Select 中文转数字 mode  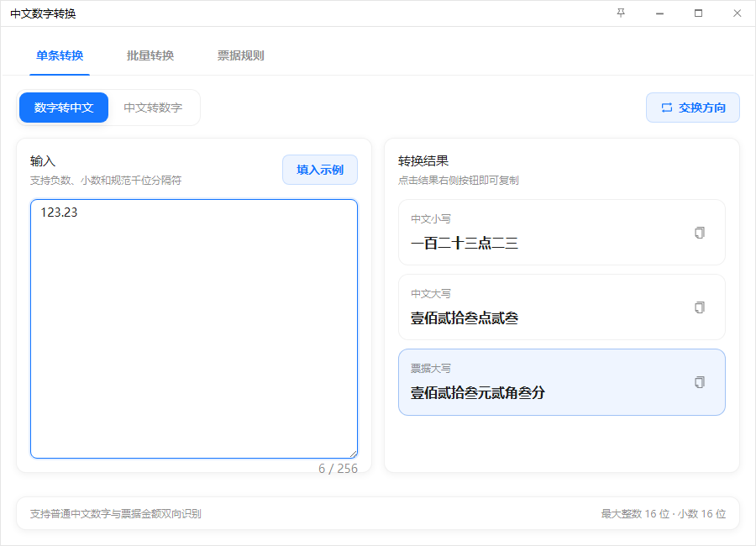coord(153,108)
